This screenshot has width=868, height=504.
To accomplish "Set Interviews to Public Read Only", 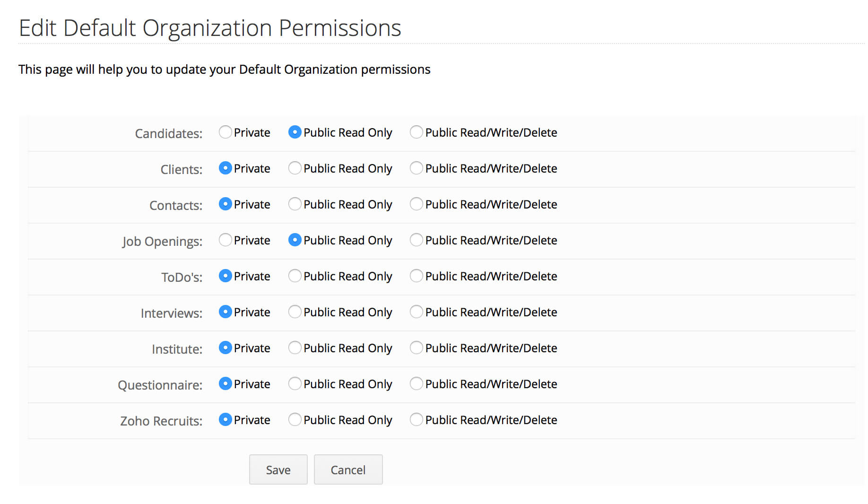I will coord(295,312).
